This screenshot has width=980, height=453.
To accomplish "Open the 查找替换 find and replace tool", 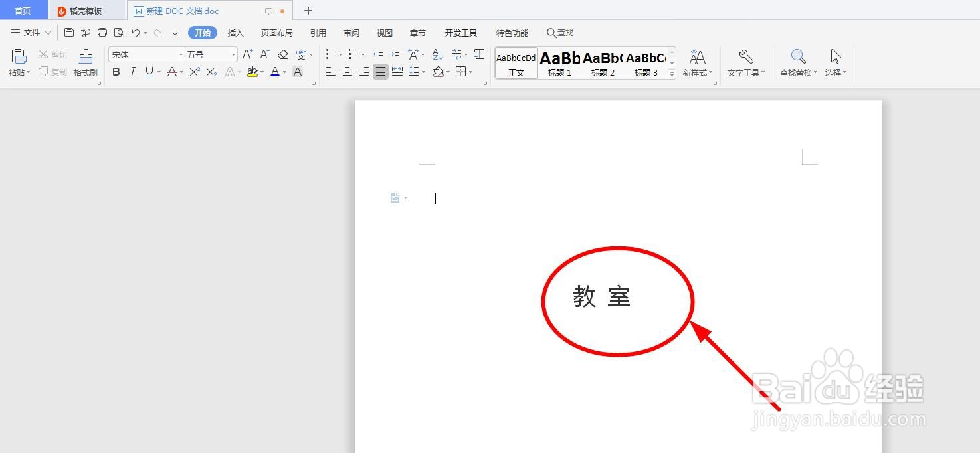I will [797, 63].
